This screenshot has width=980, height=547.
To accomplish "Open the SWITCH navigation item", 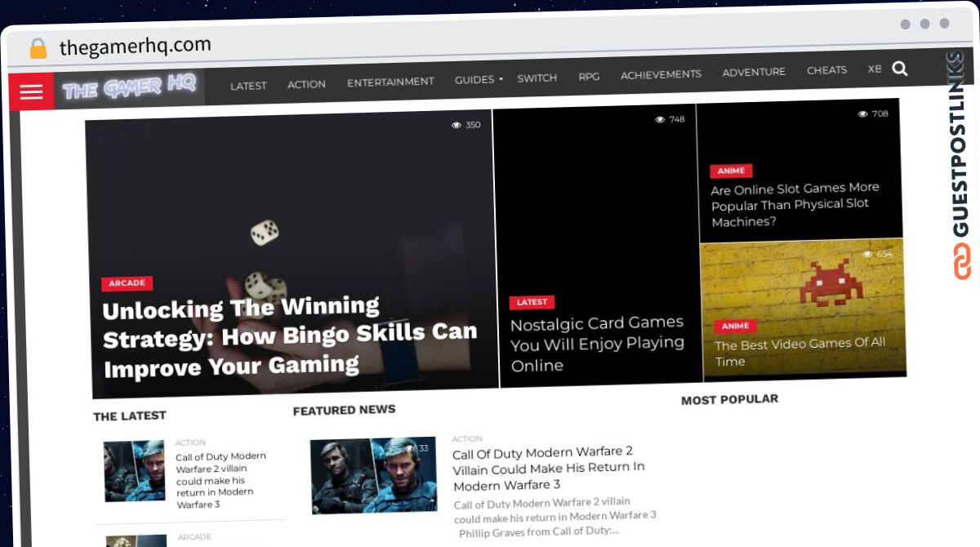I will click(537, 78).
